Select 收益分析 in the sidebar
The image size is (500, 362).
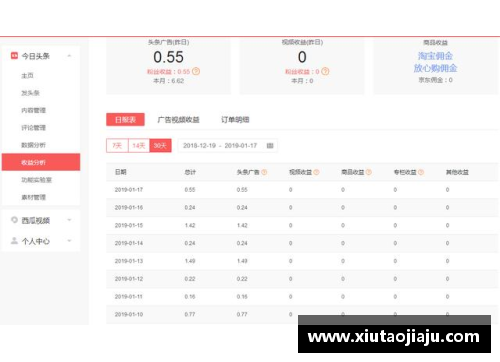point(41,162)
